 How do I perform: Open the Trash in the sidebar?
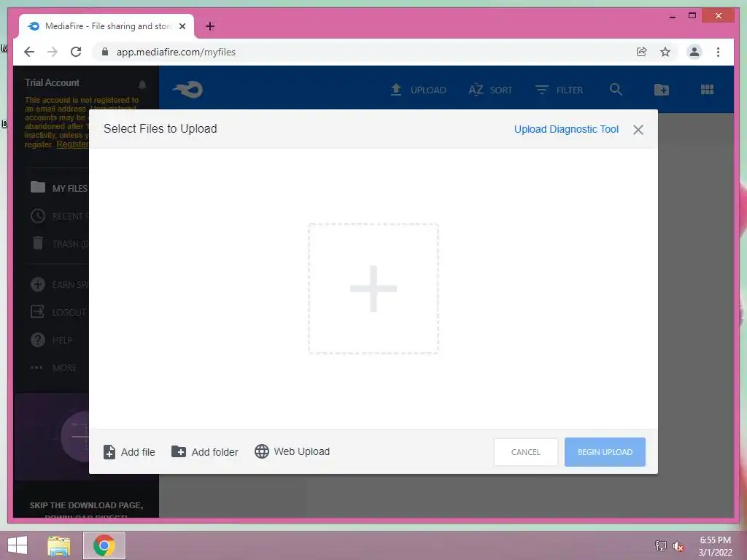point(59,244)
